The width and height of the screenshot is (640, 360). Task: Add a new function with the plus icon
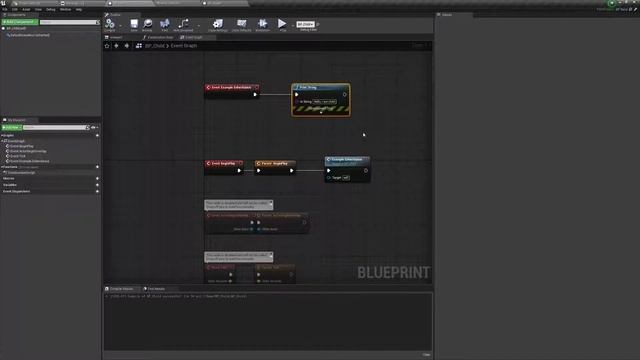pos(97,167)
